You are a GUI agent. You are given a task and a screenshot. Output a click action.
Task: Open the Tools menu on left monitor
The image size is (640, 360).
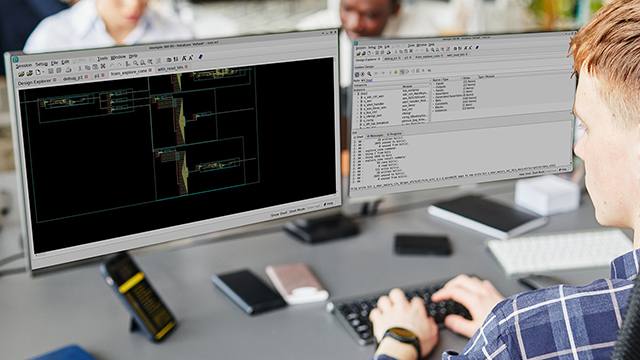[x=103, y=58]
